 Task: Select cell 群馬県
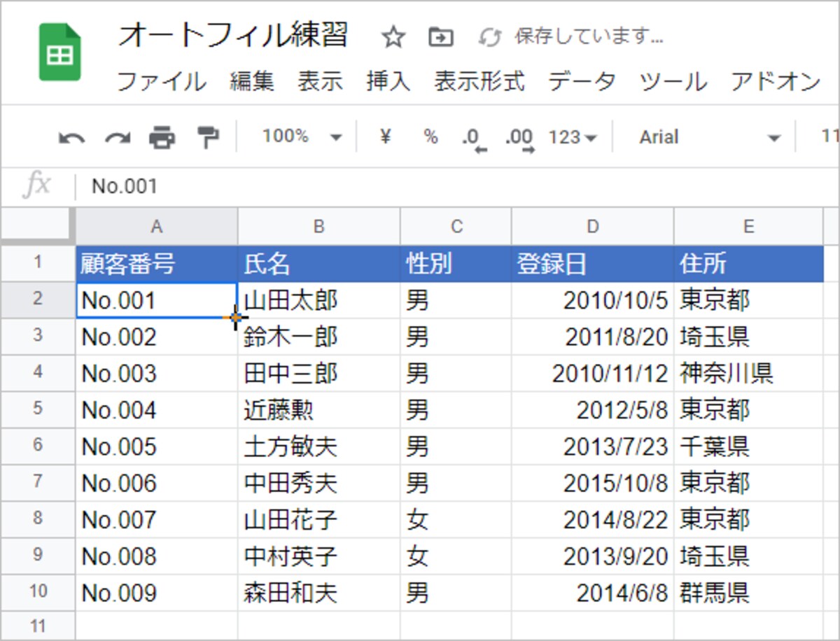(748, 592)
